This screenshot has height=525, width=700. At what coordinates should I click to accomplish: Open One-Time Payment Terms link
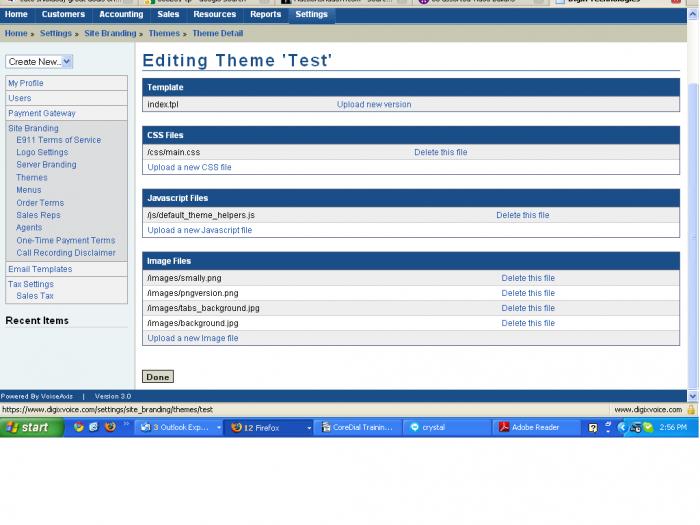[66, 241]
